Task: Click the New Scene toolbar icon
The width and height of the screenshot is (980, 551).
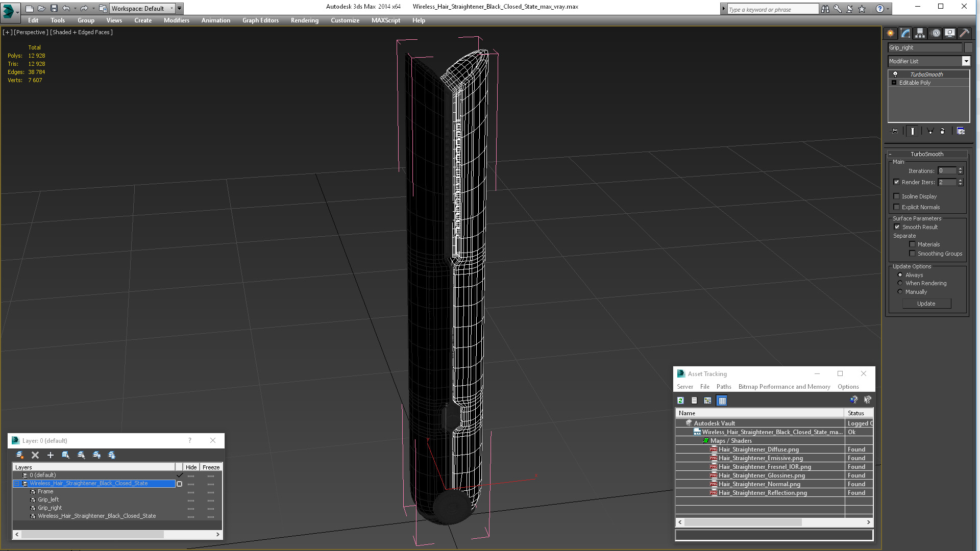Action: pyautogui.click(x=29, y=8)
